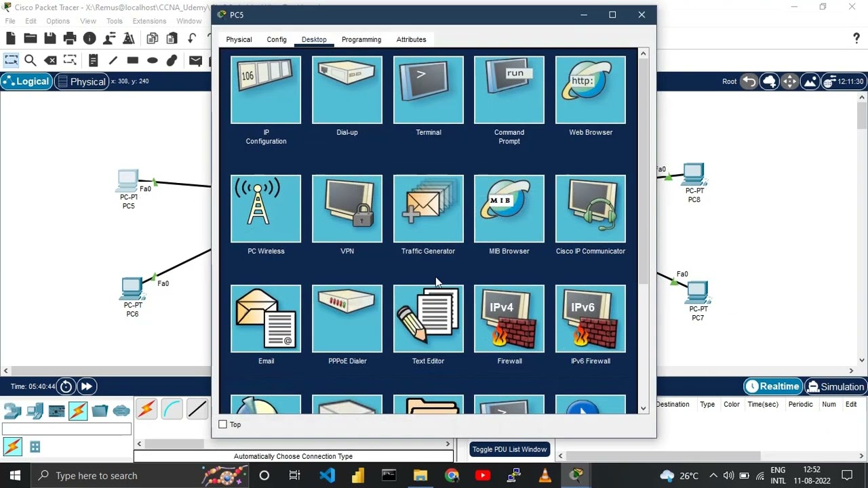Open PC Wireless utility
The height and width of the screenshot is (488, 868).
[266, 209]
